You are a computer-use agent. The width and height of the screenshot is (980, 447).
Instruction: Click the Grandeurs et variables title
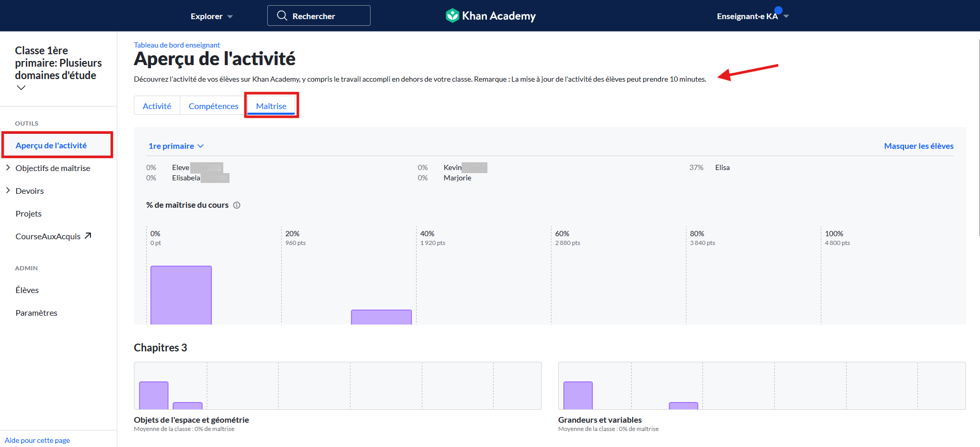600,420
